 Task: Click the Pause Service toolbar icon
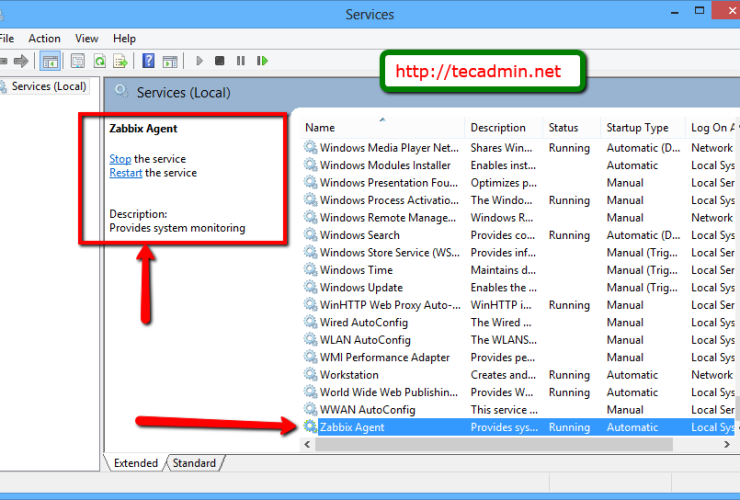point(241,61)
